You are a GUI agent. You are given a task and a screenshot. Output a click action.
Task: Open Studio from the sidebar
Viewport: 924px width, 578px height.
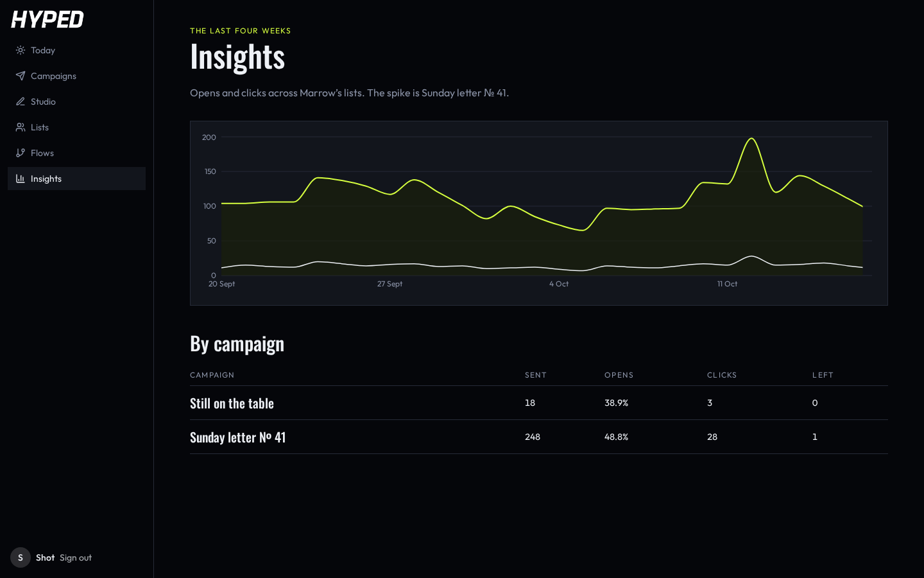43,101
